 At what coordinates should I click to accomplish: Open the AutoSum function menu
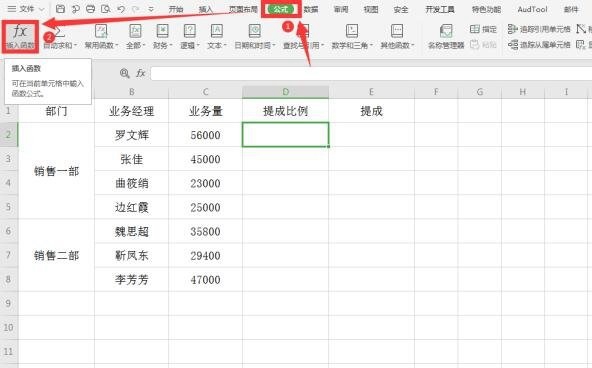click(60, 37)
